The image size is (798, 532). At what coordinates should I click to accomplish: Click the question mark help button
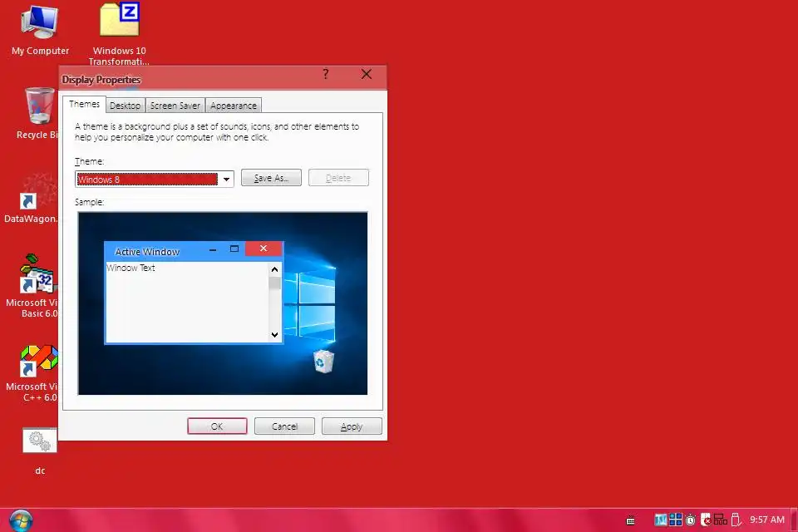(x=326, y=74)
